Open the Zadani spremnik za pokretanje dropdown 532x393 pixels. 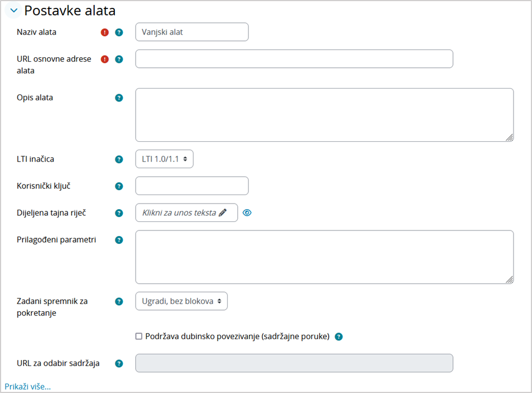point(181,300)
